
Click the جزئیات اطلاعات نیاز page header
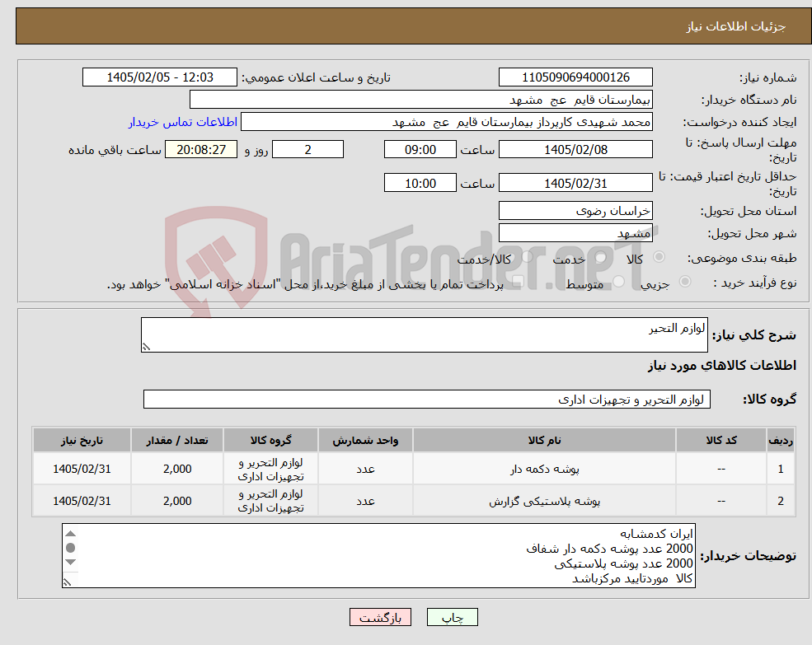(736, 26)
